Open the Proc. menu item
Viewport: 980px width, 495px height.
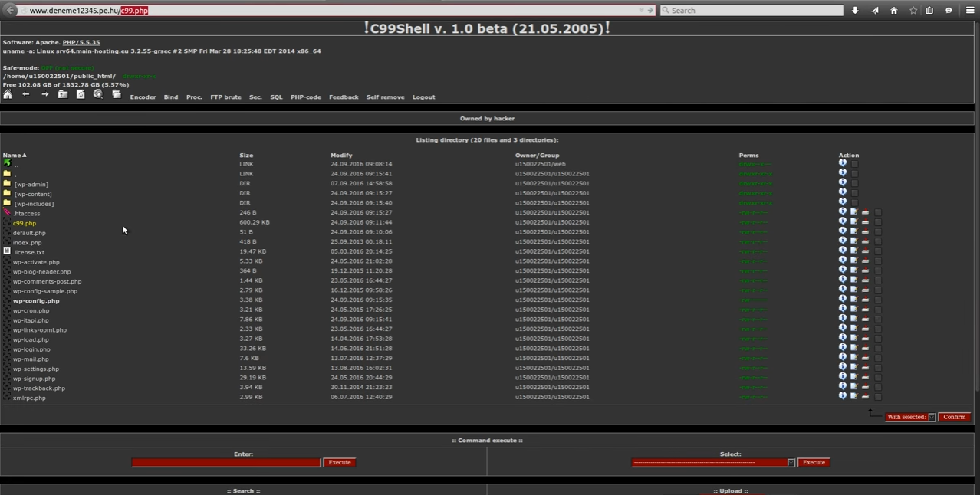point(194,97)
